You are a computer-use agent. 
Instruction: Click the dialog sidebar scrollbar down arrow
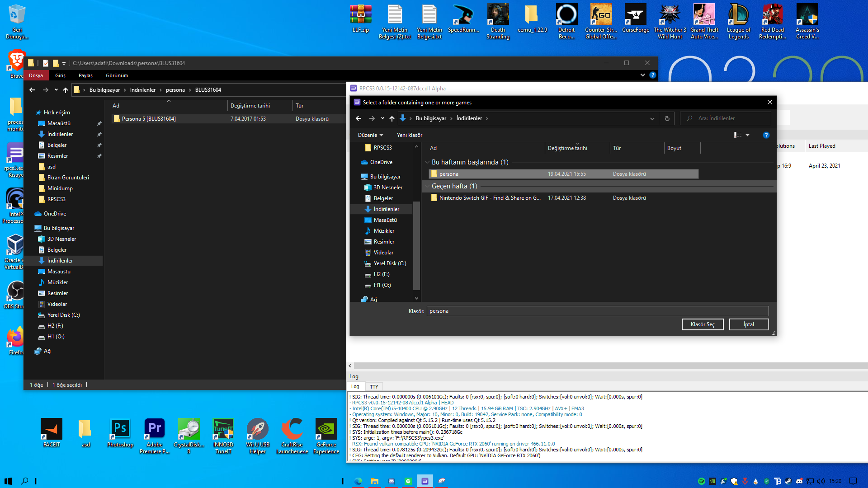[x=416, y=298]
